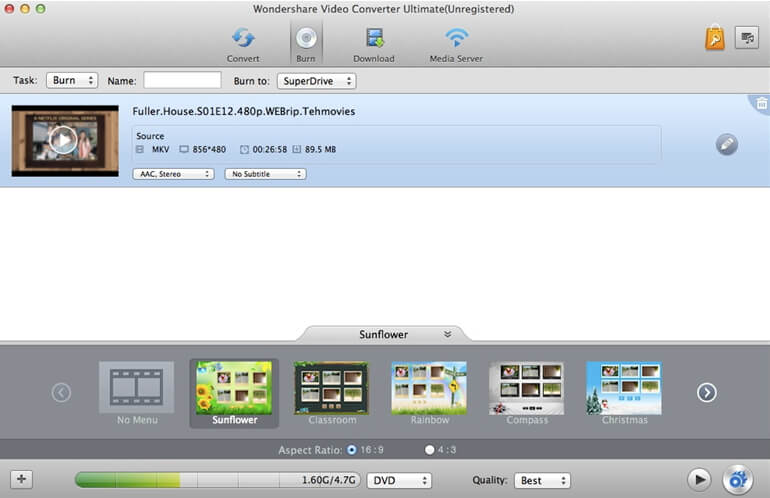770x498 pixels.
Task: Open the Burn to SuperDrive dropdown
Action: click(x=317, y=81)
